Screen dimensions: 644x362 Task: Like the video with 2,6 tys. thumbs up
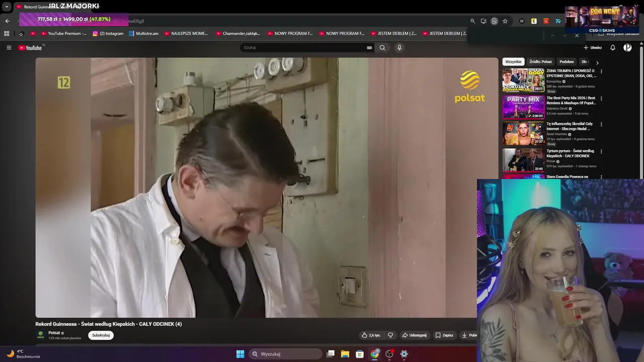click(371, 335)
